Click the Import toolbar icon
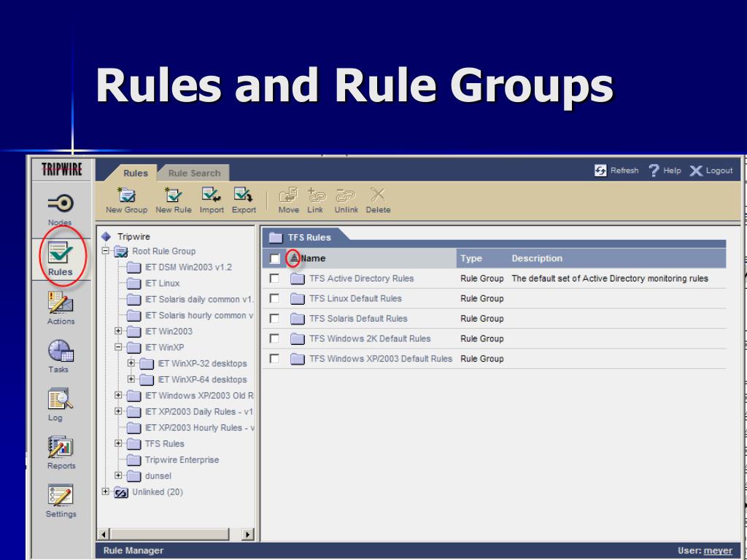 [211, 195]
